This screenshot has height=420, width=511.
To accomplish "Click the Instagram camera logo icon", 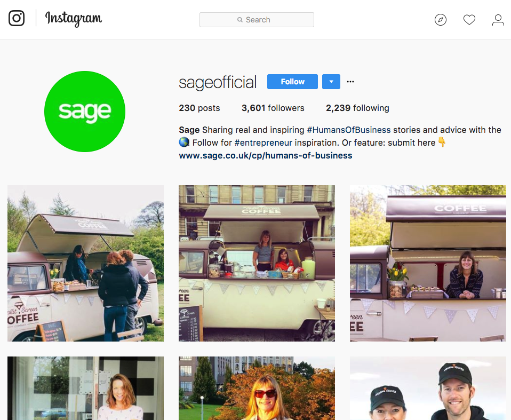I will [x=17, y=18].
